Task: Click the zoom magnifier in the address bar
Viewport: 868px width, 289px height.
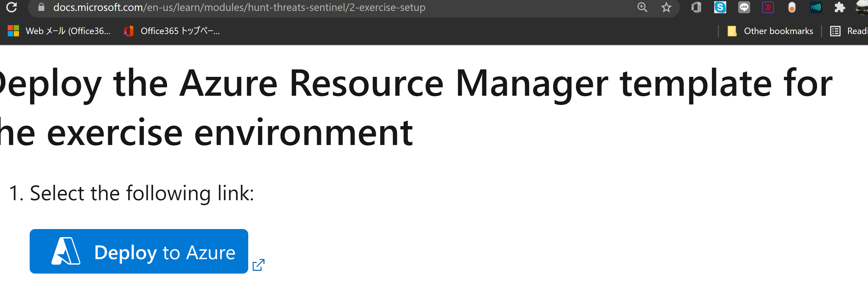Action: click(x=642, y=7)
